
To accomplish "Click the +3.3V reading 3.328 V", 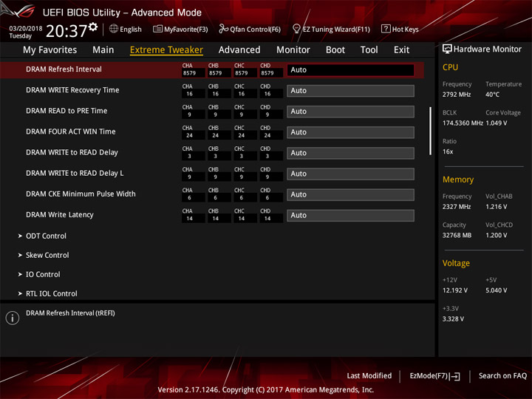I will click(x=453, y=319).
